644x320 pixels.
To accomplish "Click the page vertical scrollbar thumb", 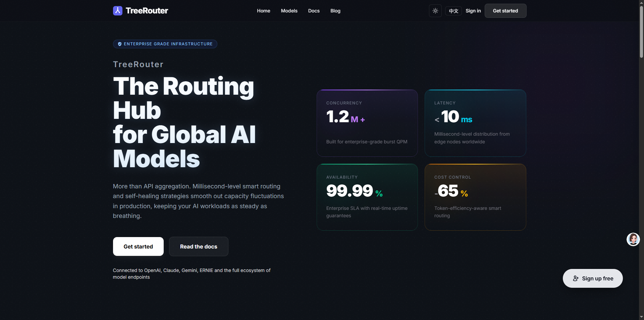I will 641,32.
